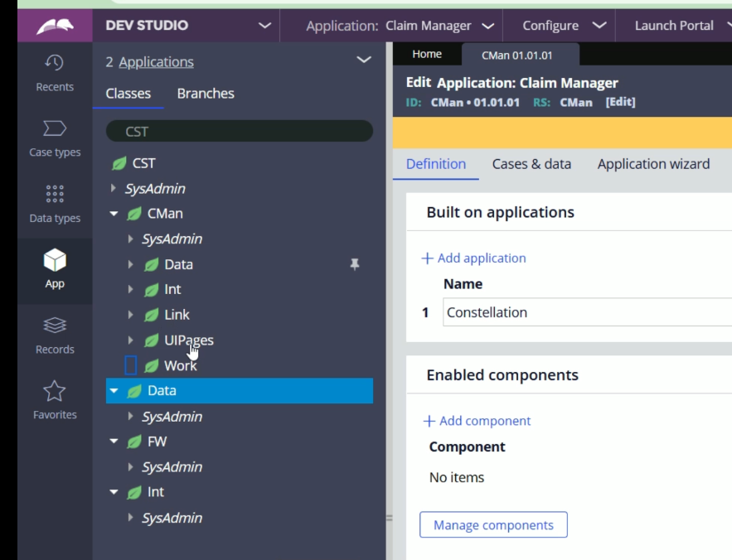Expand the Link class node
732x560 pixels.
130,315
